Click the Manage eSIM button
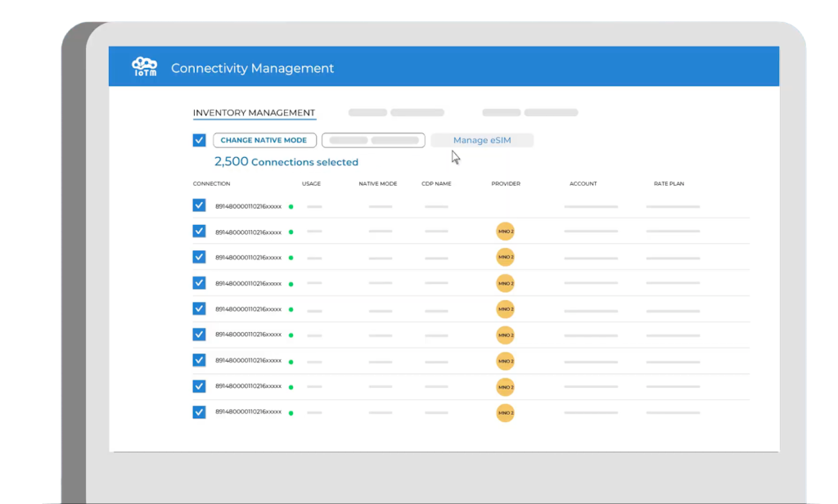838x504 pixels. click(482, 141)
